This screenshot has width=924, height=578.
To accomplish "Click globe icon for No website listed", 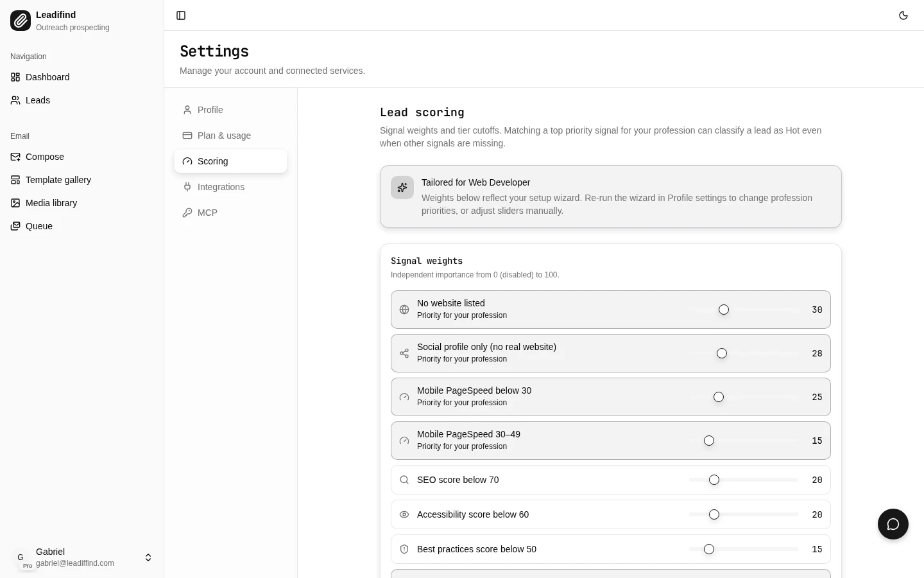I will (404, 310).
